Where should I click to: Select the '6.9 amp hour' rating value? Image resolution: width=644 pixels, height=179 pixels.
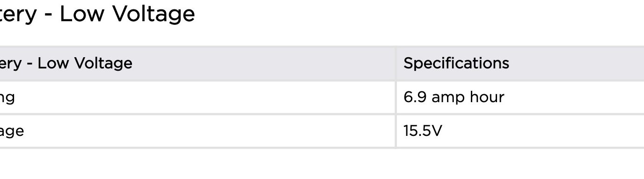(454, 97)
